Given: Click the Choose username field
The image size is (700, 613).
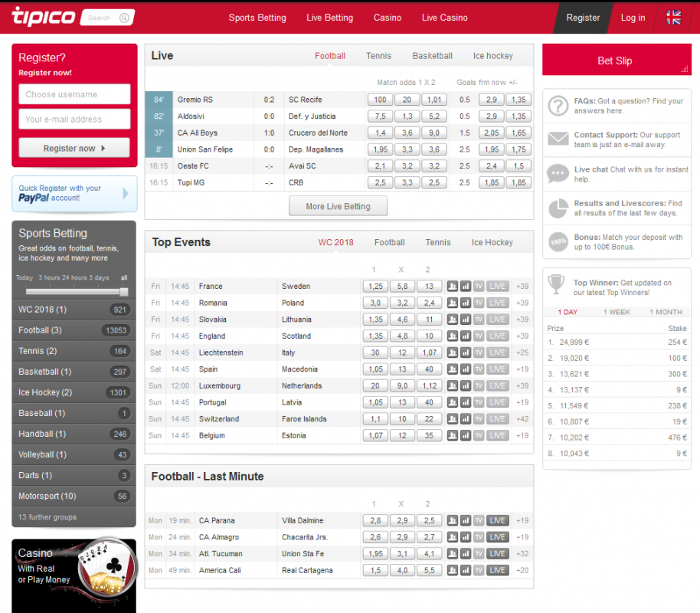Looking at the screenshot, I should [74, 94].
